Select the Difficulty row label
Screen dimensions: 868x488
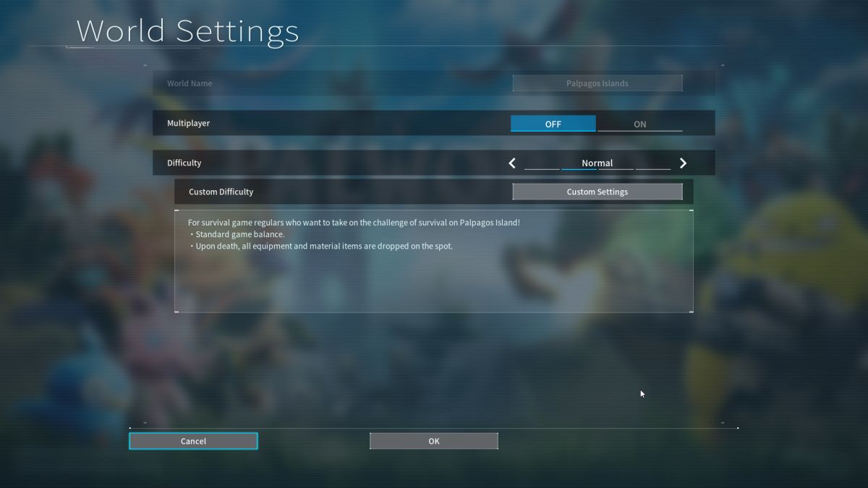click(184, 163)
